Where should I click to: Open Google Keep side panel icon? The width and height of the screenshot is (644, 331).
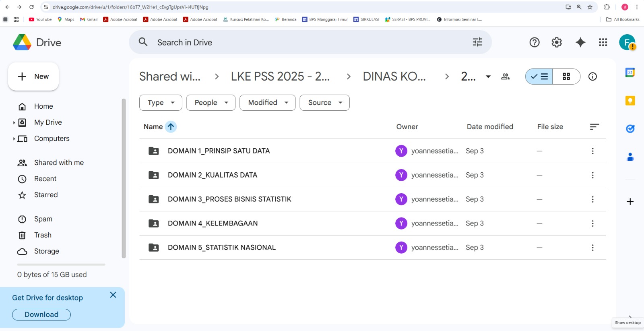tap(630, 101)
